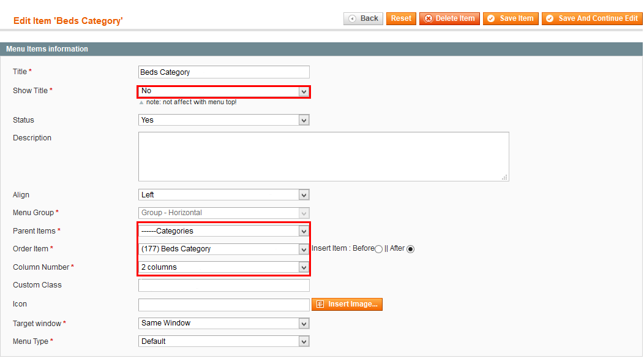644x358 pixels.
Task: Open the Align dropdown
Action: (224, 195)
